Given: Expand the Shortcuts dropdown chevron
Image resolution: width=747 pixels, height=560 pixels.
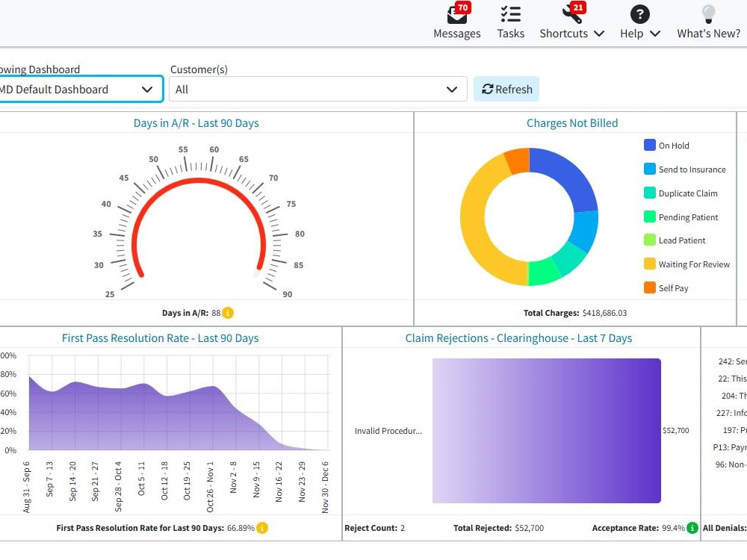Looking at the screenshot, I should [599, 34].
